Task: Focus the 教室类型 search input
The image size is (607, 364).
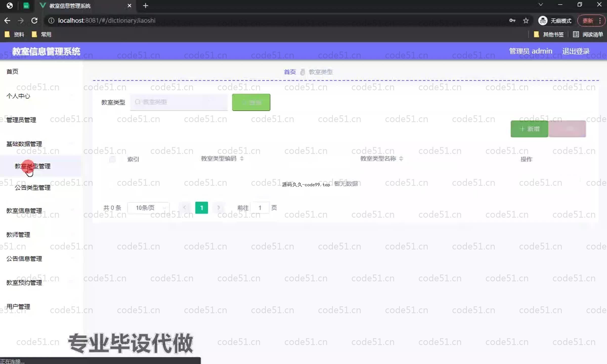Action: tap(179, 102)
